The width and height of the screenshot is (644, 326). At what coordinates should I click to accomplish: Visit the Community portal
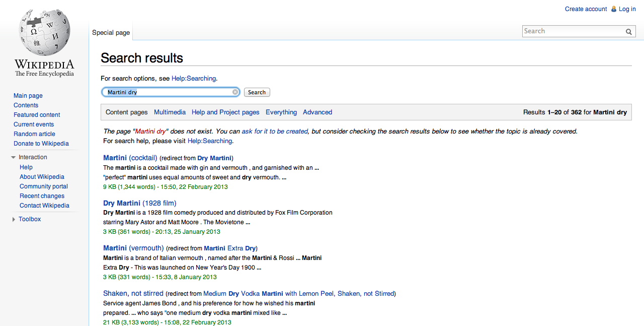click(x=44, y=186)
